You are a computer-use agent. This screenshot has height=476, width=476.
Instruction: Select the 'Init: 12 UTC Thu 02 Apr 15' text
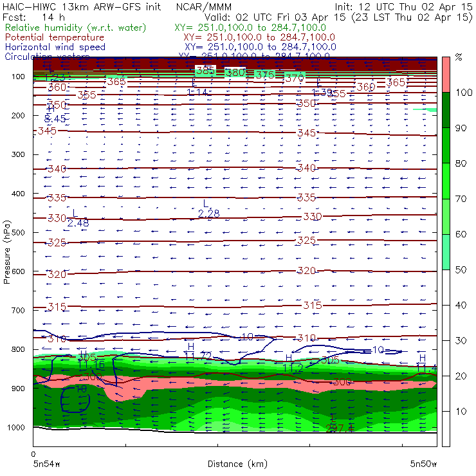403,6
